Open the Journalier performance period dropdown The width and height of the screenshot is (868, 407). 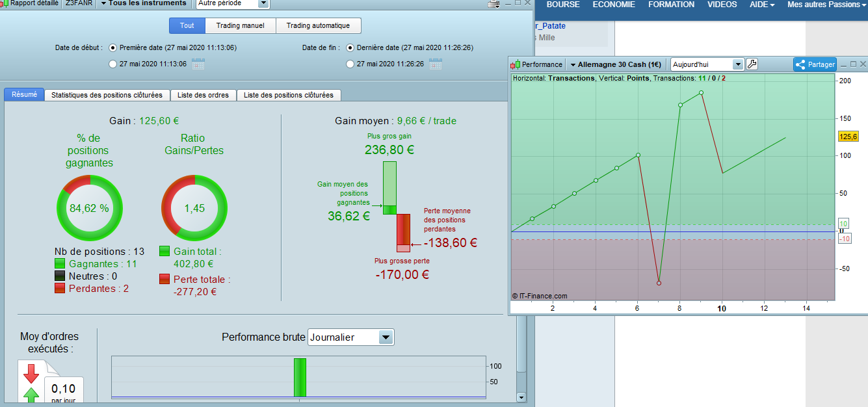tap(350, 337)
